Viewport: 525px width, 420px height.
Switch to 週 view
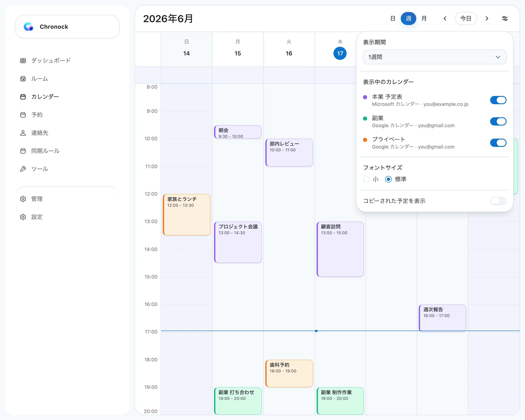(x=408, y=18)
